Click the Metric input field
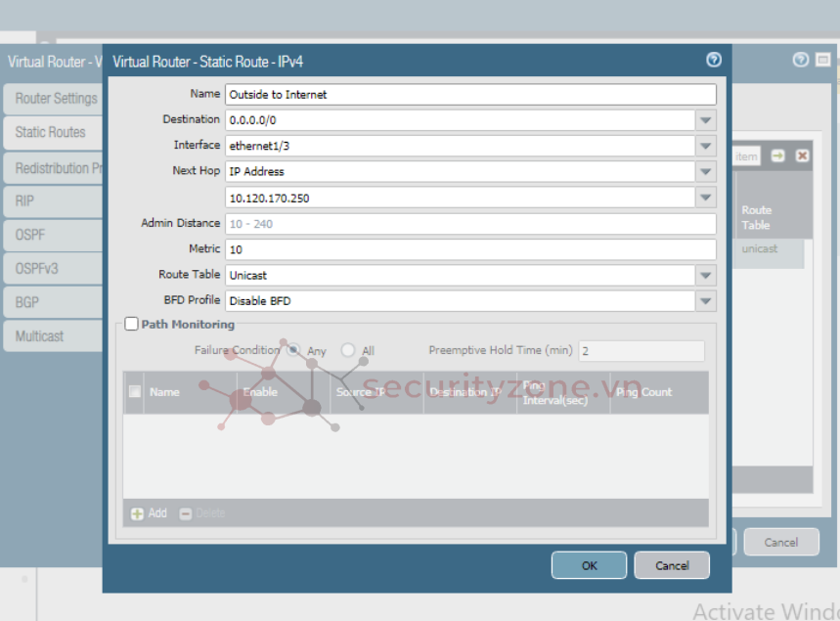 (469, 249)
